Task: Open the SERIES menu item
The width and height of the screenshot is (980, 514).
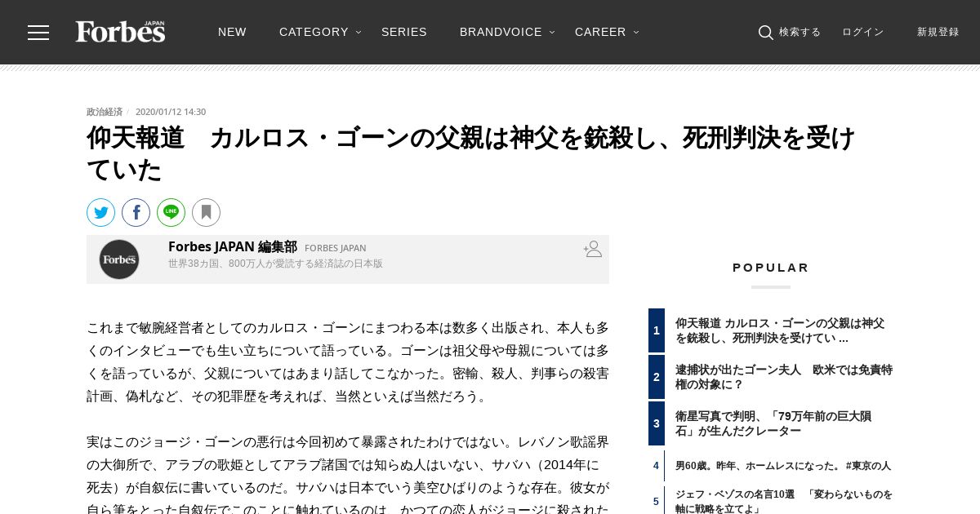Action: point(404,32)
